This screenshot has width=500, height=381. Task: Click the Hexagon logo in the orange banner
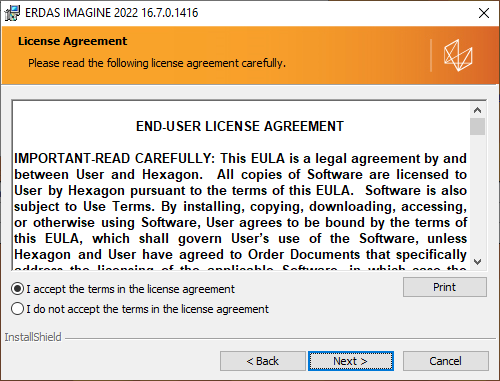click(x=458, y=55)
